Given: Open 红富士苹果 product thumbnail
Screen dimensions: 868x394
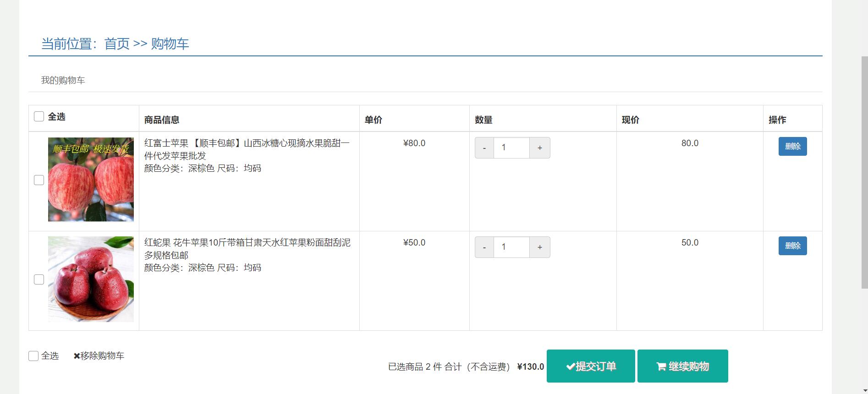Looking at the screenshot, I should coord(91,180).
